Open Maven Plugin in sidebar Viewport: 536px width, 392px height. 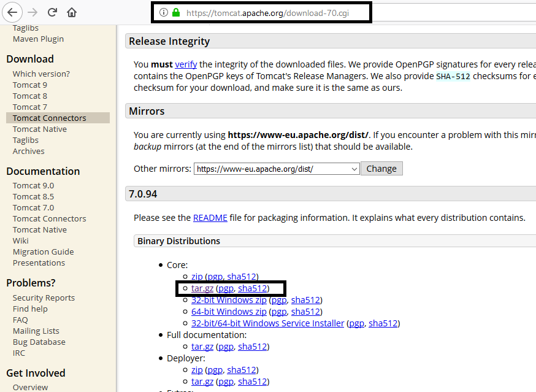(x=38, y=39)
